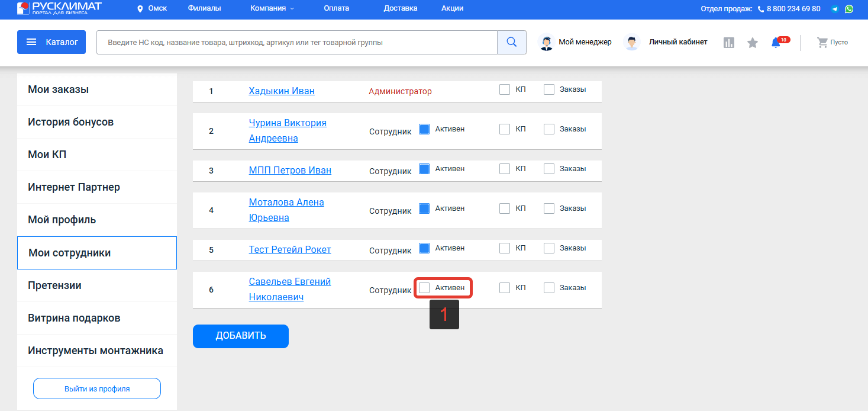Select Мои сотрудники sidebar item
This screenshot has width=868, height=411.
pos(97,253)
